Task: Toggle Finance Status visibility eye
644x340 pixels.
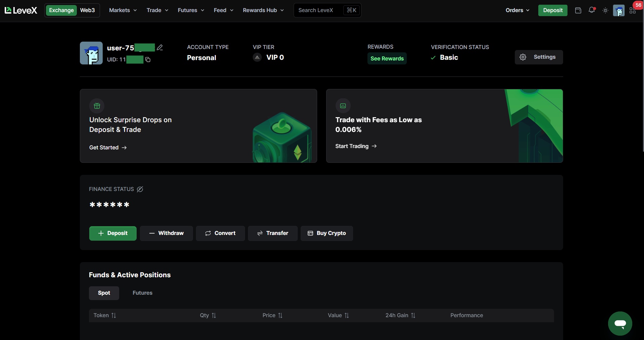Action: (140, 189)
